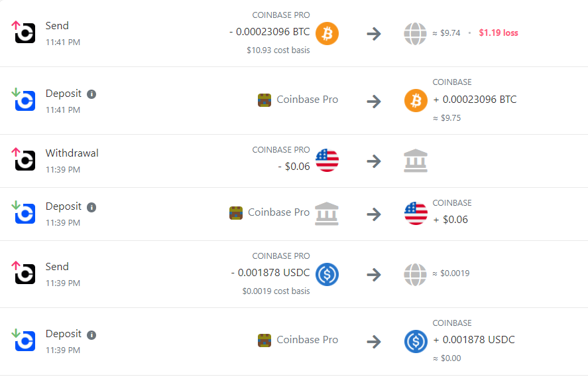Viewport: 588px width, 377px height.
Task: Click the globe icon next to ≈ $9.74
Action: (415, 34)
